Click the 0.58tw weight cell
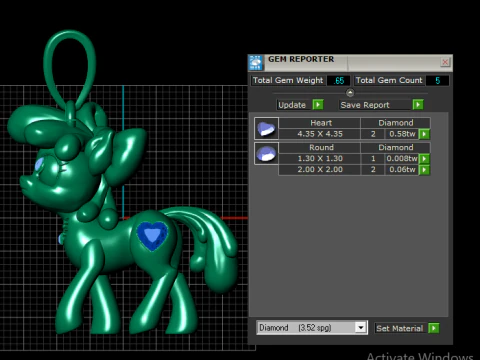 point(402,134)
